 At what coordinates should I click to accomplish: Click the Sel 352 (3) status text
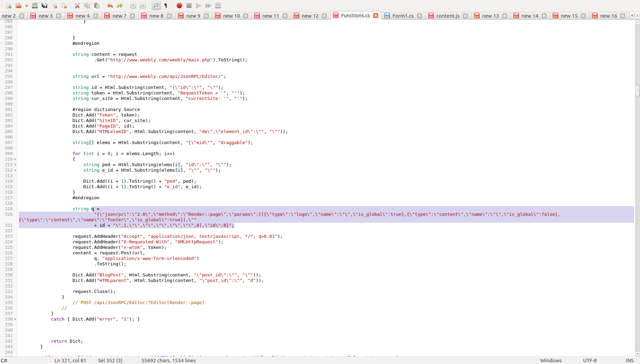click(110, 361)
